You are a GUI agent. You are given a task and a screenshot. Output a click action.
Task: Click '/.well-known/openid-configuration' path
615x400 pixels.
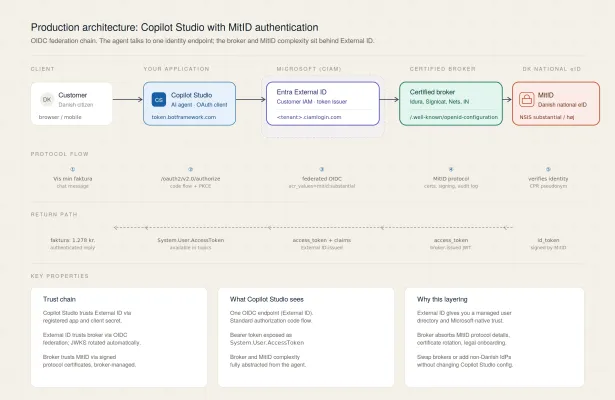coord(454,117)
